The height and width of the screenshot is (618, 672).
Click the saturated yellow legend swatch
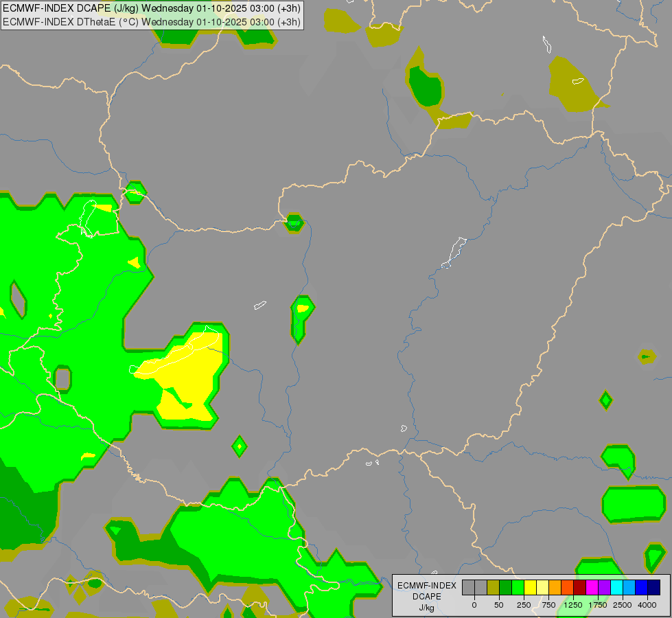tap(531, 588)
